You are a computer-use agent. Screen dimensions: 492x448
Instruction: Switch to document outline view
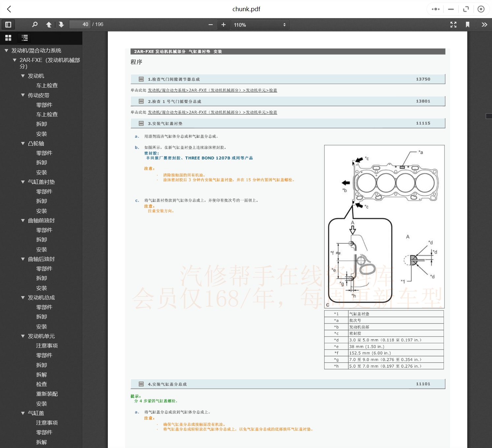click(x=25, y=38)
